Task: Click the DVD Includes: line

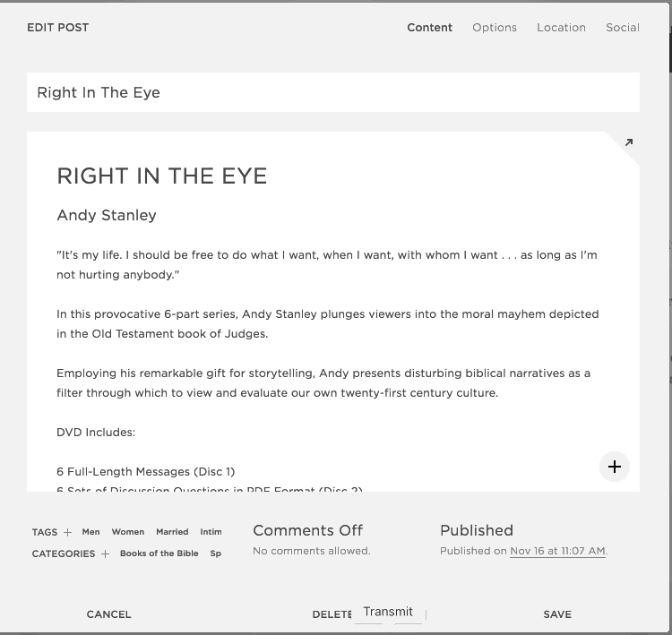Action: click(96, 433)
